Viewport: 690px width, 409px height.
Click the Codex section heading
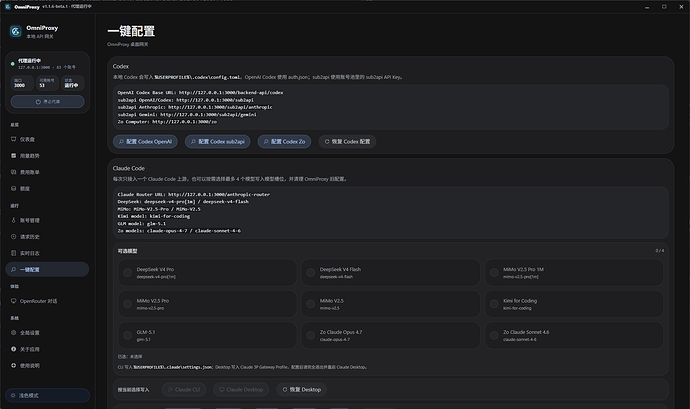(x=121, y=66)
